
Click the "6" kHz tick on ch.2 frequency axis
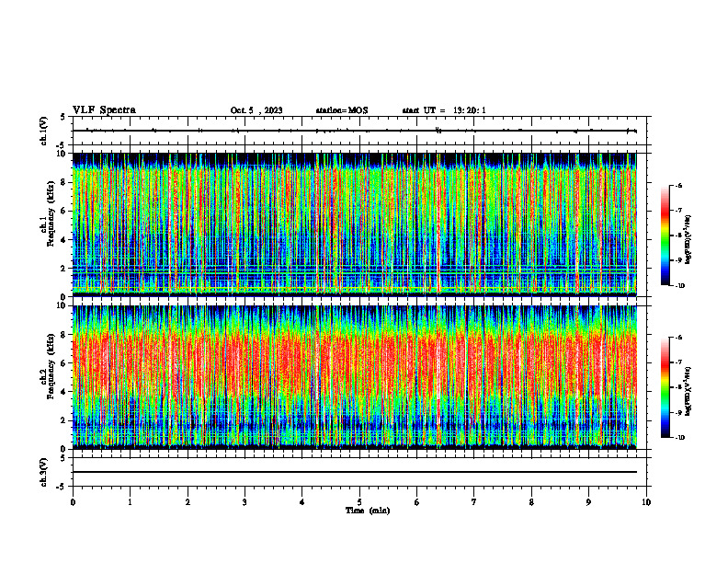coord(64,363)
